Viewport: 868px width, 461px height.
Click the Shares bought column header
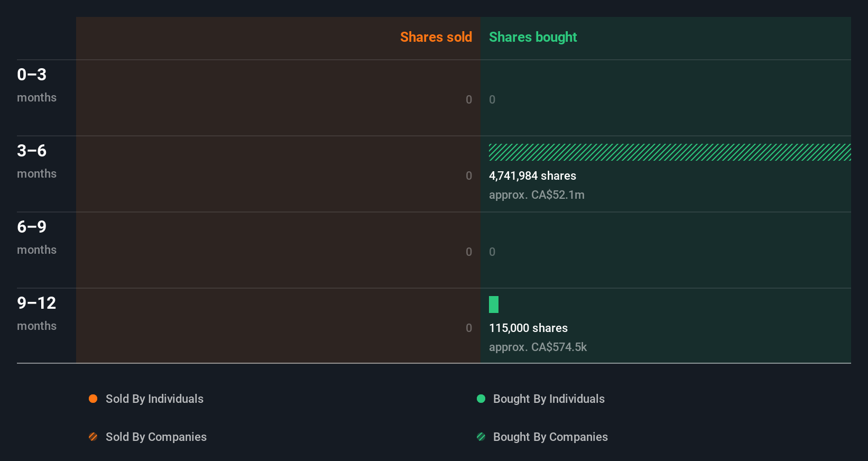533,37
